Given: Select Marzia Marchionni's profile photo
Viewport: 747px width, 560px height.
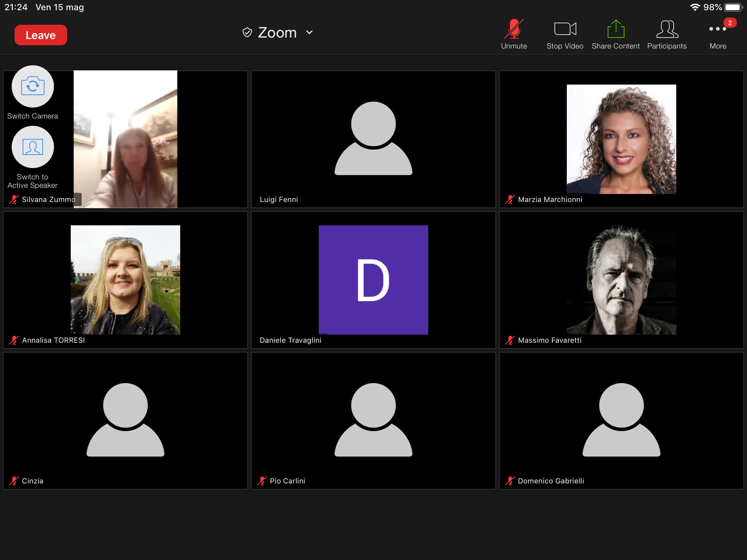Looking at the screenshot, I should 621,139.
